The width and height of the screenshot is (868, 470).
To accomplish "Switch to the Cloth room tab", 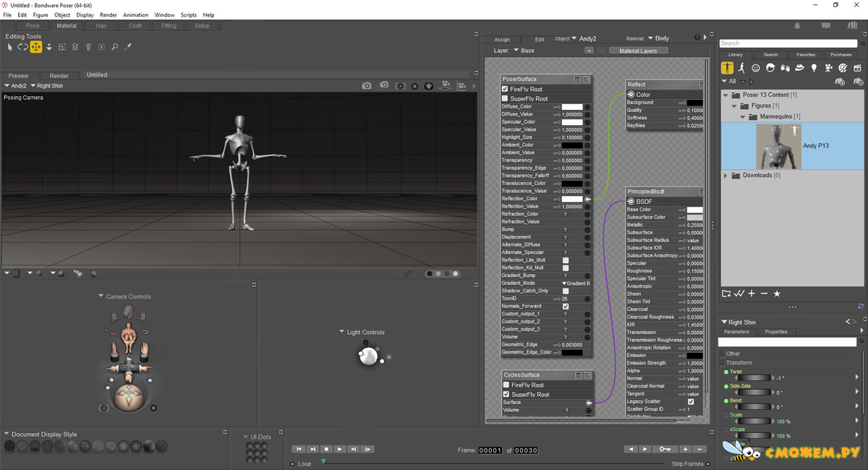I will pyautogui.click(x=135, y=25).
